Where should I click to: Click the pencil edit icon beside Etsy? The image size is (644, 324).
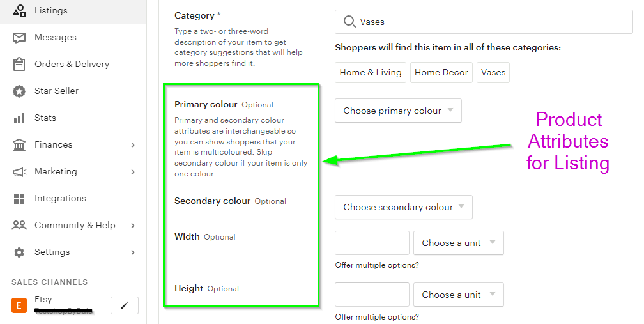click(125, 306)
